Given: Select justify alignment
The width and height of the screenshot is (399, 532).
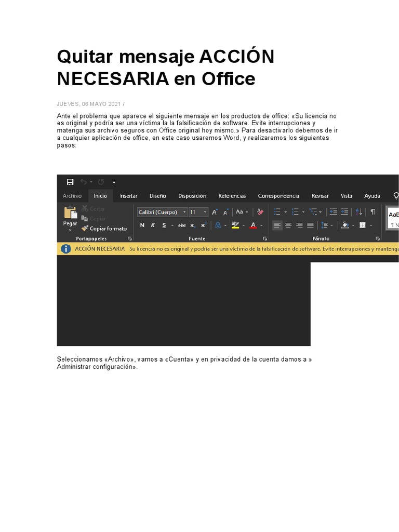Looking at the screenshot, I should 310,225.
